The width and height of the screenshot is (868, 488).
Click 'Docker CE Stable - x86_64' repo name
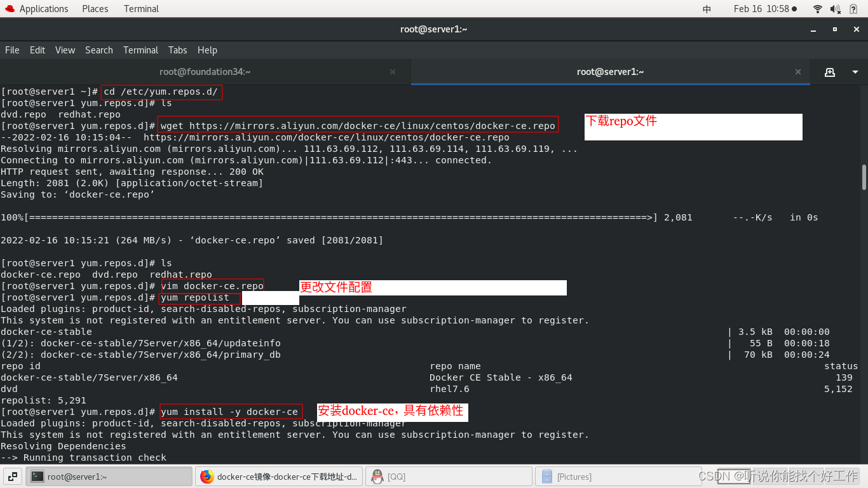click(x=501, y=377)
